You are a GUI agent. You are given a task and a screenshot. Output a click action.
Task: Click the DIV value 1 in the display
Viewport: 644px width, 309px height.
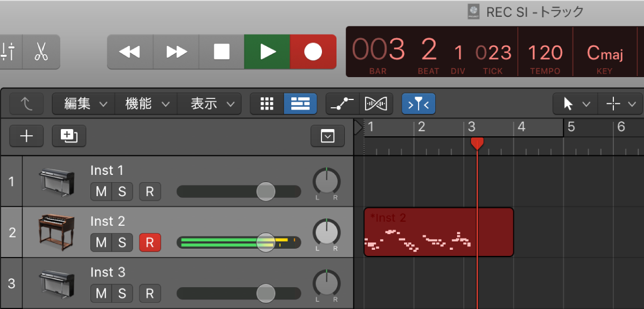click(458, 53)
